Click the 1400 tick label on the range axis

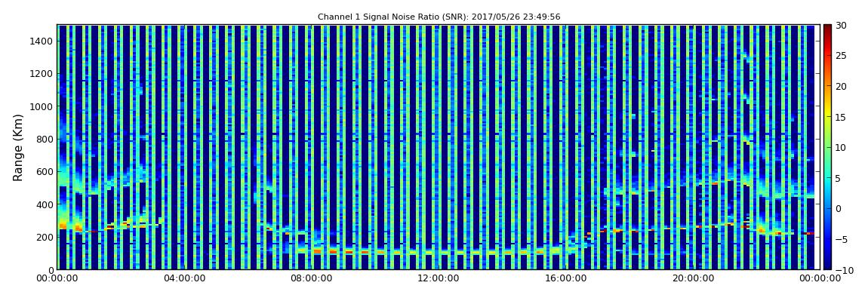click(42, 41)
